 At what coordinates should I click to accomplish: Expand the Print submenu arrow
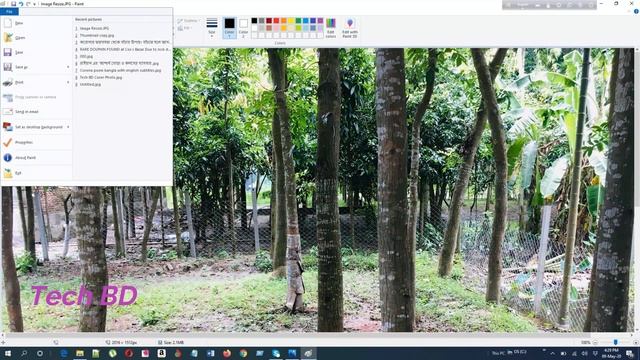68,82
